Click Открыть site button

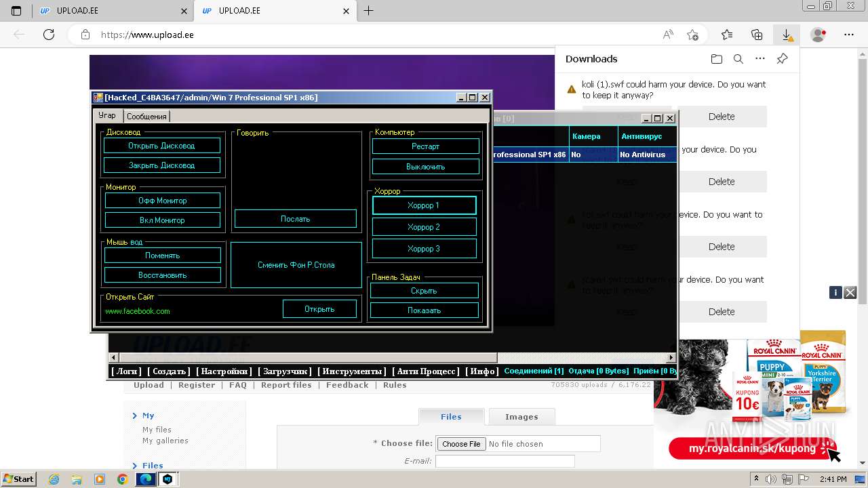point(319,309)
